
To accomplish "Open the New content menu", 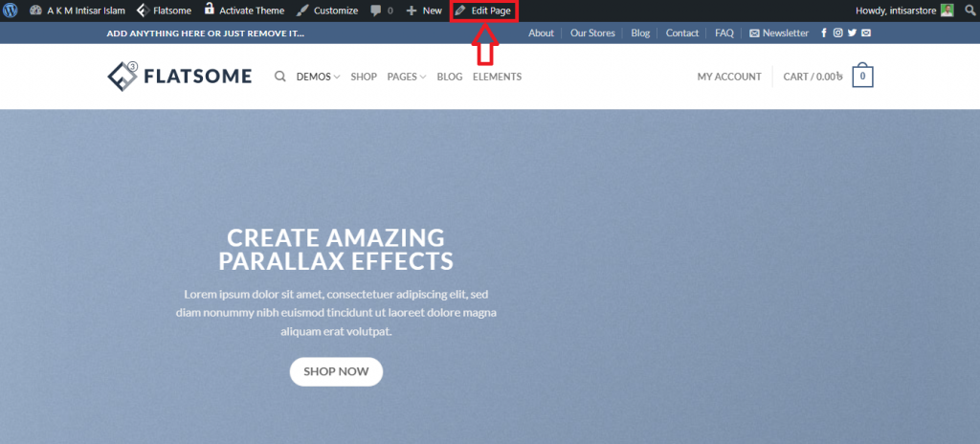I will tap(424, 11).
